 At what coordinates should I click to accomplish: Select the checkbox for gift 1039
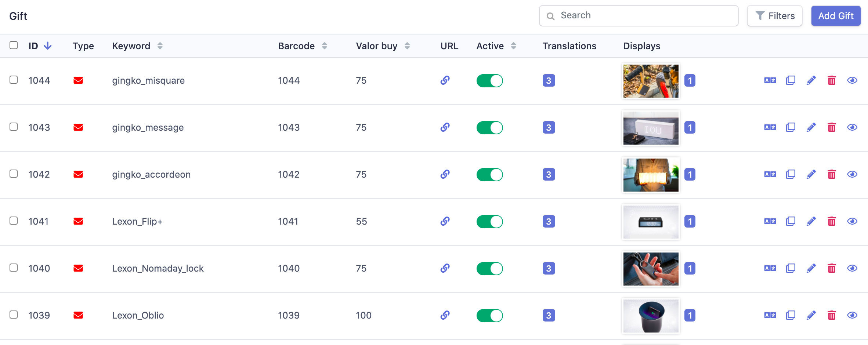(x=14, y=315)
